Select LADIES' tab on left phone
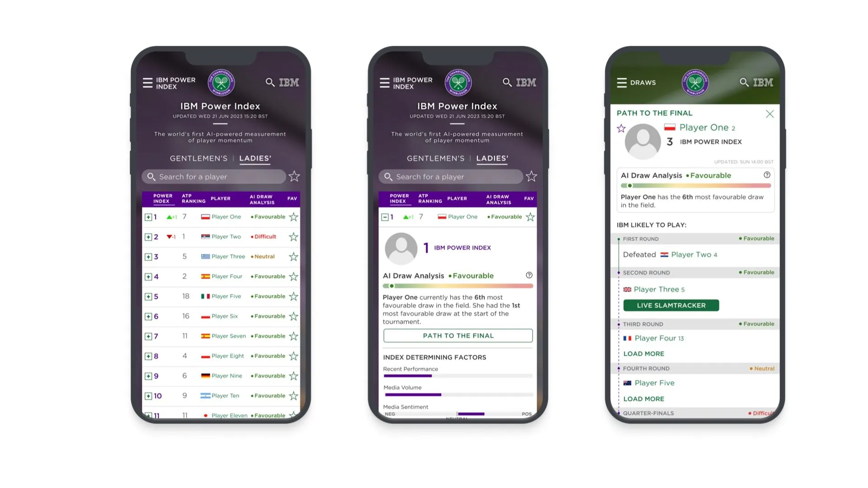 point(255,158)
